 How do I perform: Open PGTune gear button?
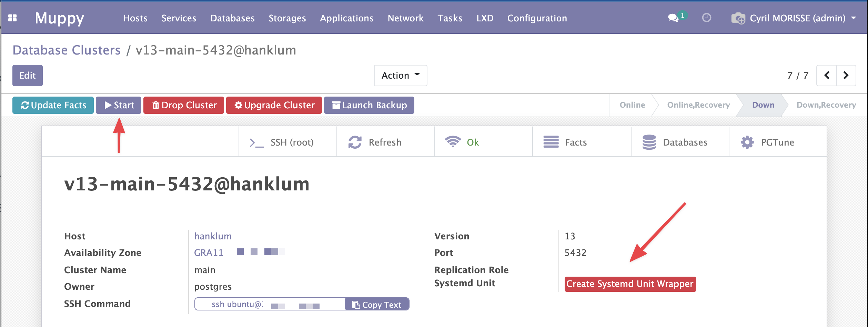778,142
